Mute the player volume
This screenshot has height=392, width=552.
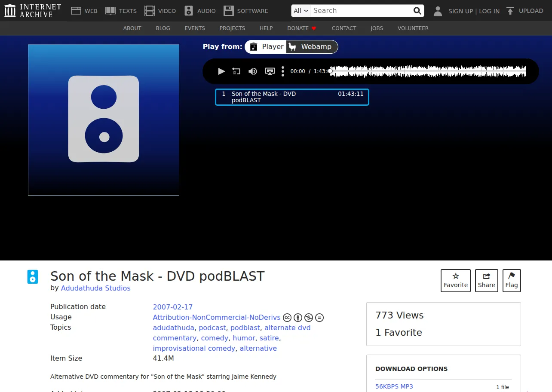(x=253, y=71)
